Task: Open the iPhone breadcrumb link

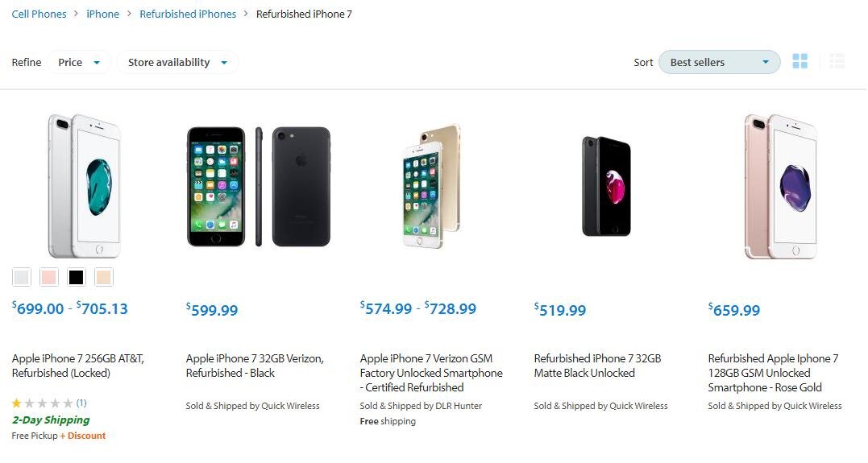Action: tap(102, 14)
